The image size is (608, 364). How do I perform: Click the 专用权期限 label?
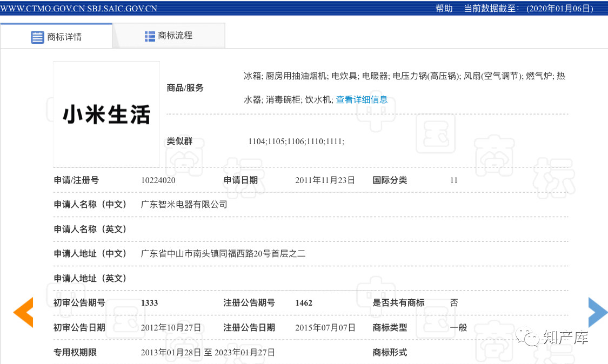click(x=75, y=352)
